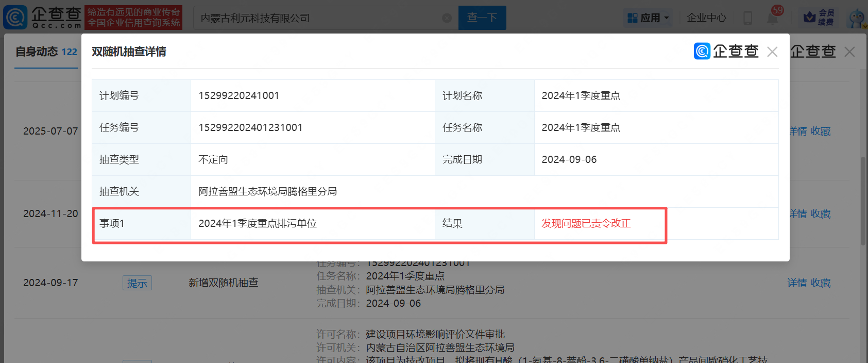Click the result text 发现问题已责令改正
Image resolution: width=868 pixels, height=363 pixels.
pyautogui.click(x=586, y=223)
